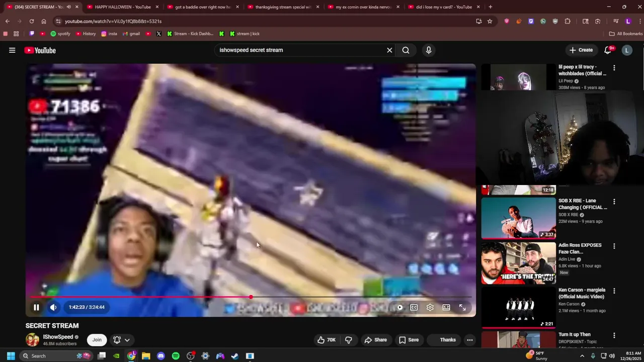
Task: Switch to 'got a baddie over' tab
Action: click(x=202, y=7)
